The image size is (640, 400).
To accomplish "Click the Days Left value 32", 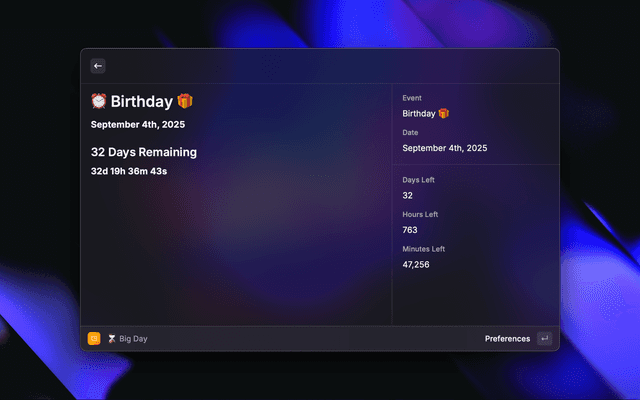I will [x=408, y=195].
